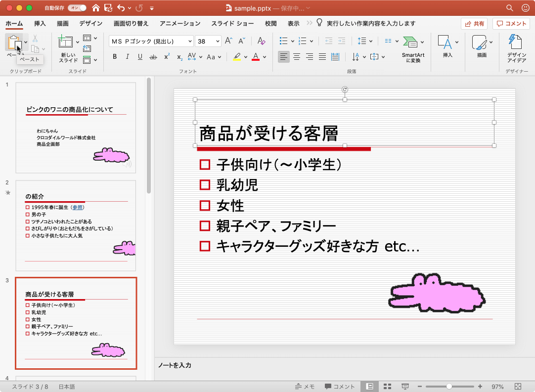Select the superscript formatting icon
This screenshot has height=392, width=535.
167,57
